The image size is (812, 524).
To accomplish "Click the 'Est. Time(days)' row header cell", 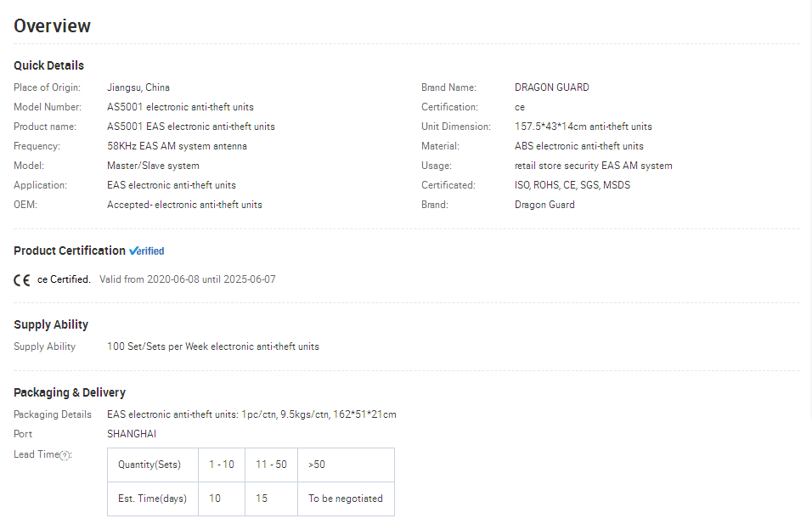I will coord(153,499).
